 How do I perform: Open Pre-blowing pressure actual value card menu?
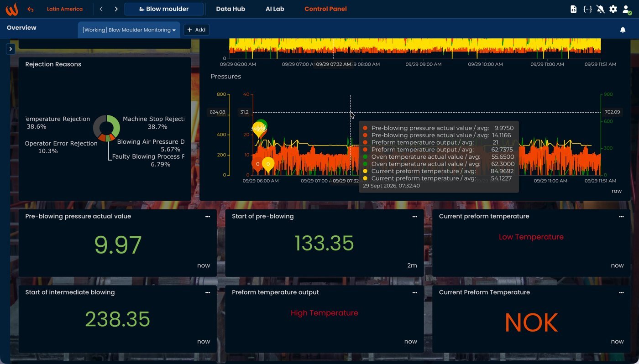pyautogui.click(x=208, y=217)
